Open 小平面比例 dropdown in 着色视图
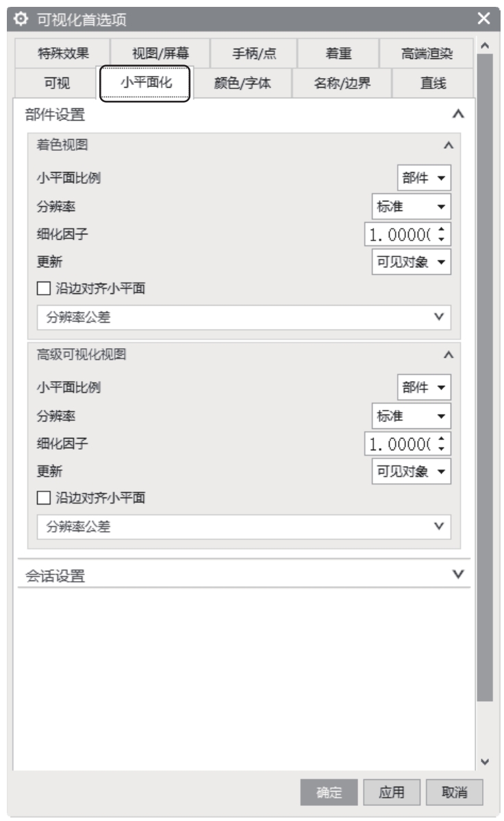The image size is (504, 821). pos(424,178)
